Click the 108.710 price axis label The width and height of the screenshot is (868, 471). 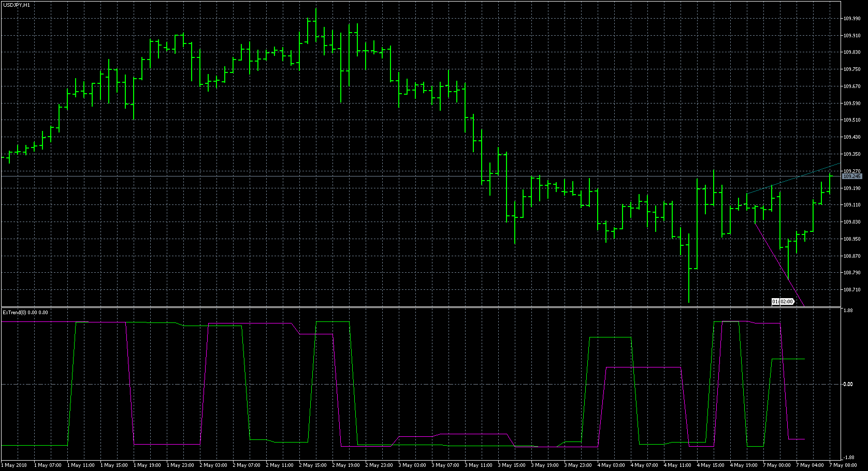[x=852, y=290]
